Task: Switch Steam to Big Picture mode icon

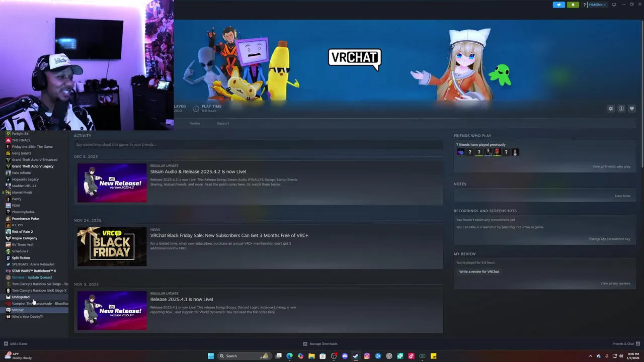Action: tap(614, 5)
